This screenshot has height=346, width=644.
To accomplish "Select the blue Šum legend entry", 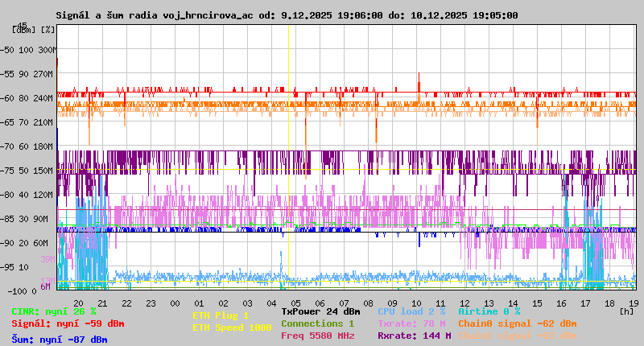I will 59,340.
